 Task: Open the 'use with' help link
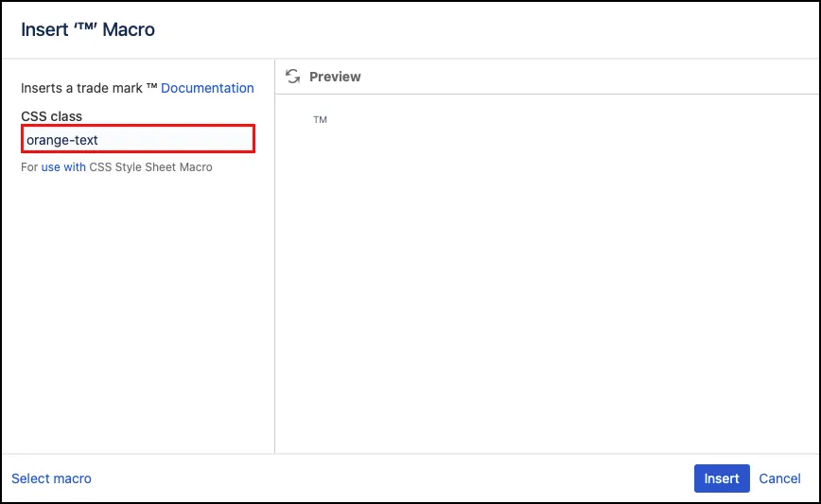tap(63, 167)
